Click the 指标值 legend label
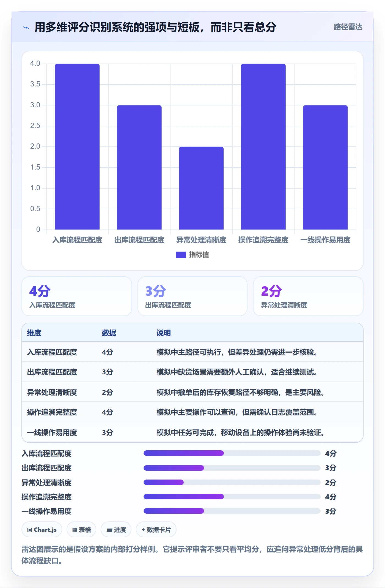The height and width of the screenshot is (588, 385). (199, 255)
